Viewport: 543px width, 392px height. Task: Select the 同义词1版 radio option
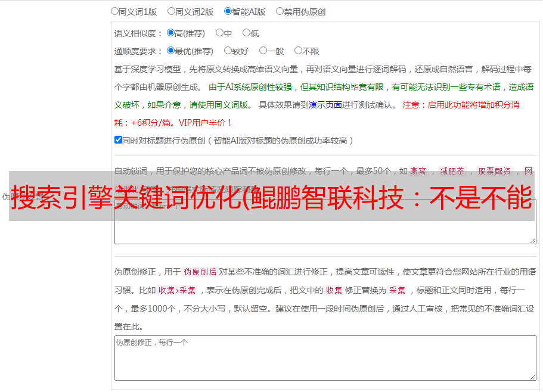tap(114, 11)
